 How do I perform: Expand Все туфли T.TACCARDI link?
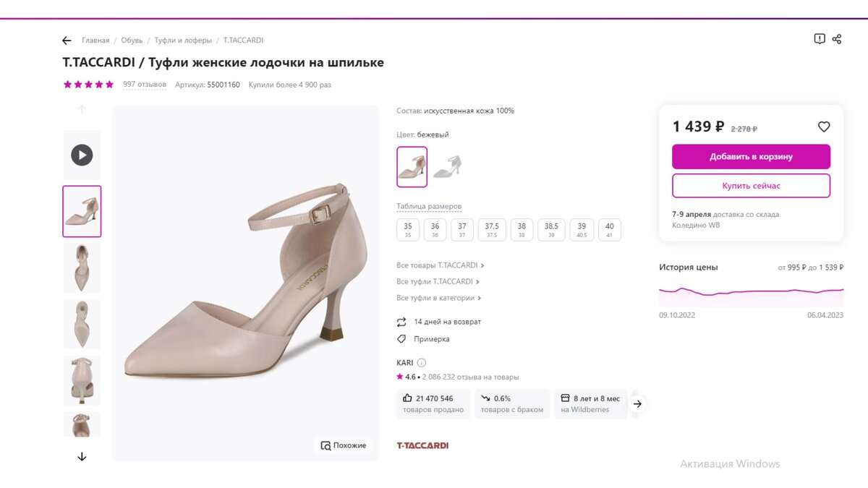438,282
